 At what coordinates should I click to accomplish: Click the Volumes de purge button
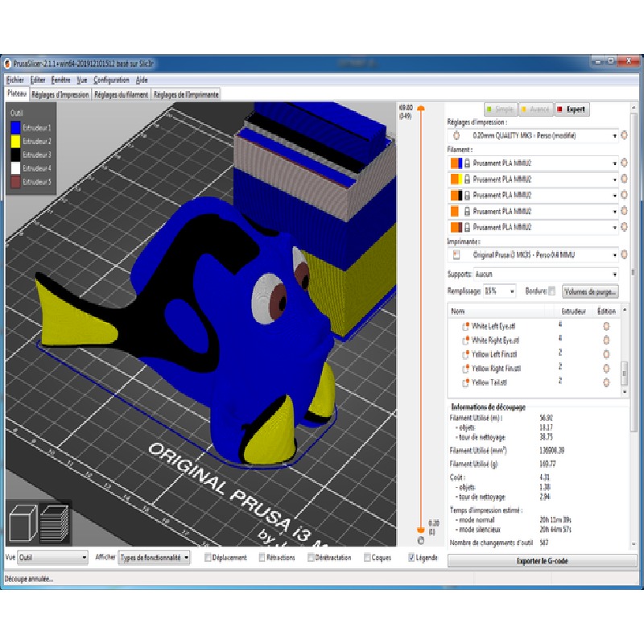[591, 291]
